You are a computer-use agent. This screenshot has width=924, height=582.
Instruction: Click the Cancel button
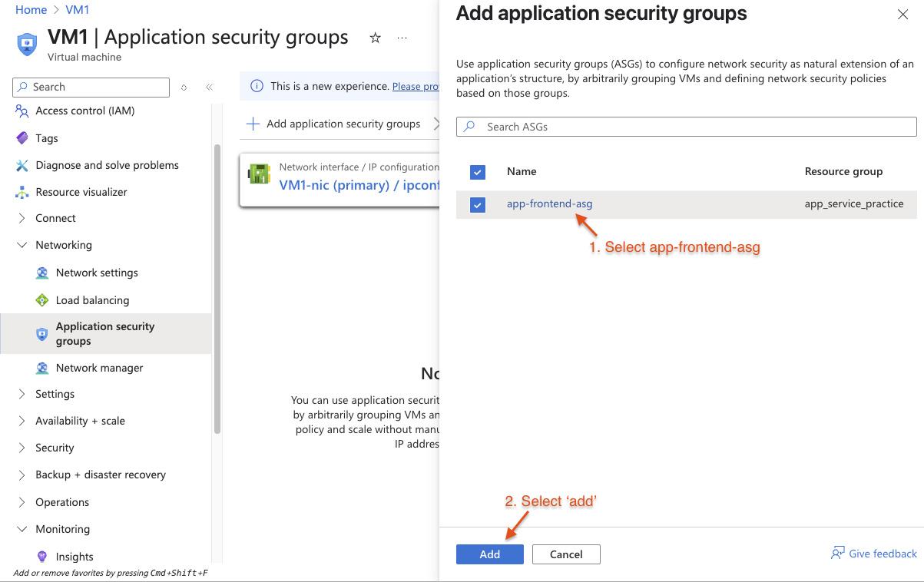click(566, 554)
